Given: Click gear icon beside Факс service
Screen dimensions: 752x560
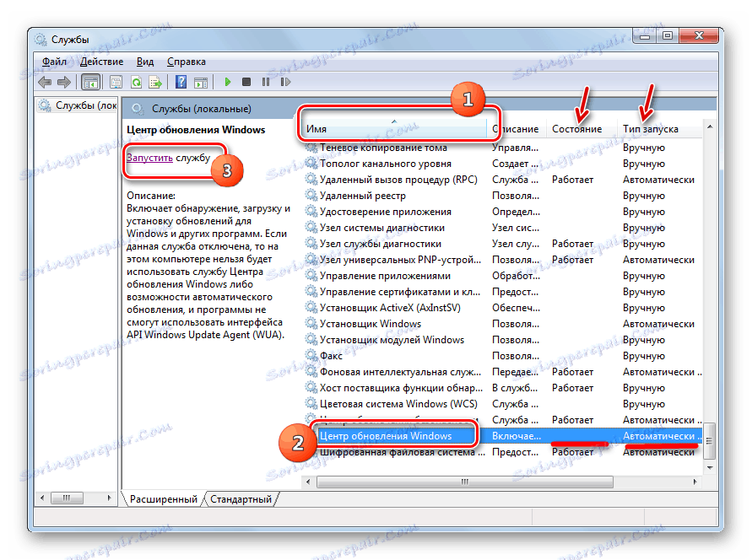Looking at the screenshot, I should pos(311,355).
